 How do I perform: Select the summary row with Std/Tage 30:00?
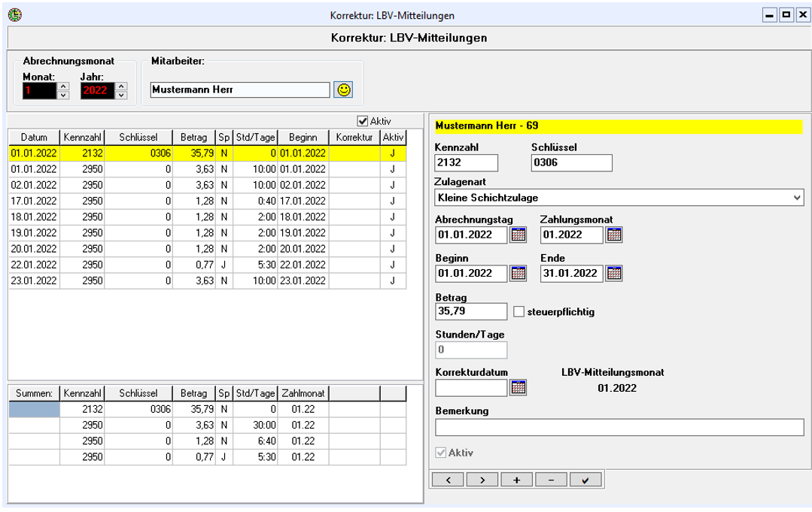click(207, 425)
